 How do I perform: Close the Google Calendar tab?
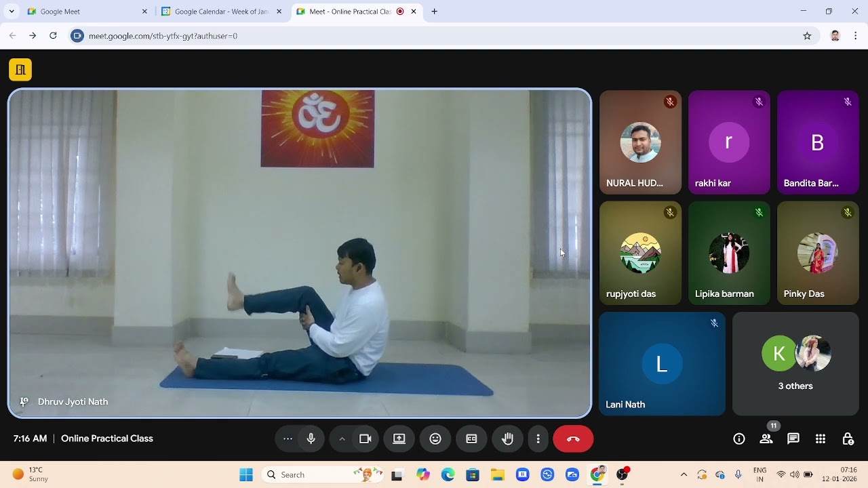click(279, 12)
